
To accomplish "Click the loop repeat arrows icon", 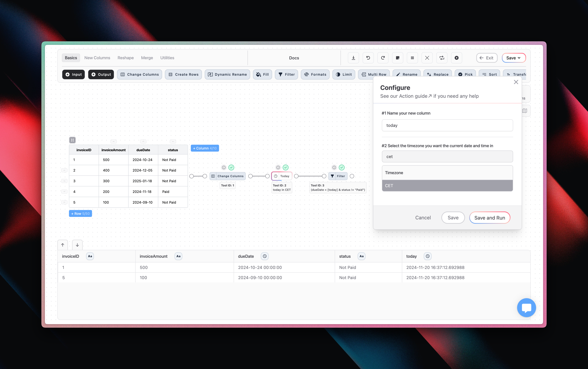I will [442, 58].
